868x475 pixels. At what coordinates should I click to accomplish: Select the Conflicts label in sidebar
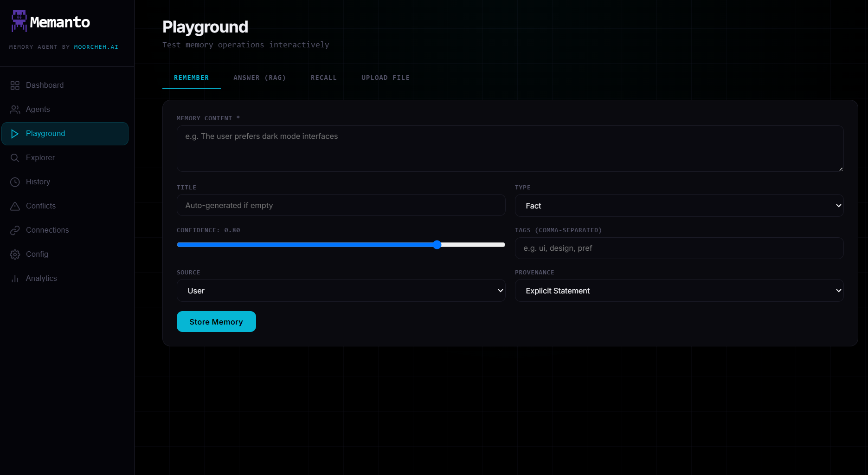point(41,206)
